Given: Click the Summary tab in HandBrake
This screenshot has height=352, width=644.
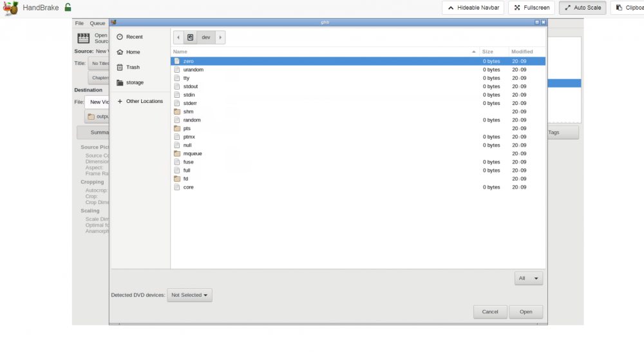Looking at the screenshot, I should tap(93, 133).
